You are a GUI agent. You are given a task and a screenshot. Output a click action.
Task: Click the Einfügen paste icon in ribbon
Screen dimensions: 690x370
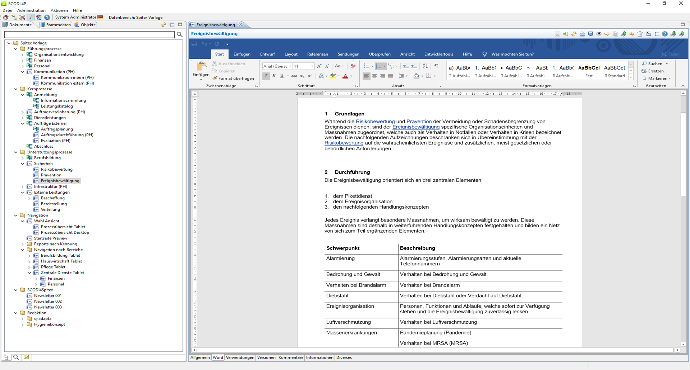(x=201, y=67)
